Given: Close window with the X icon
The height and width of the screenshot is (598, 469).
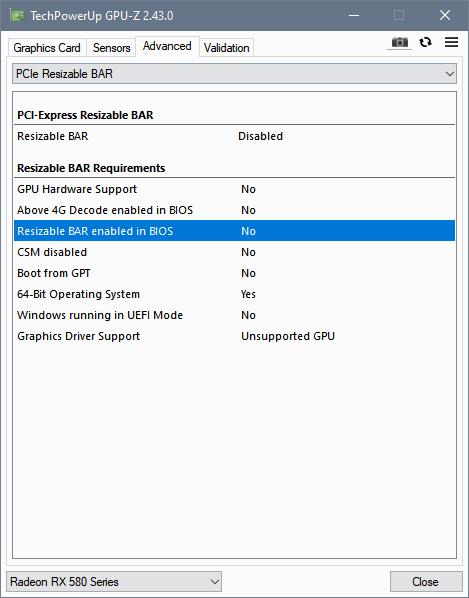Looking at the screenshot, I should [x=445, y=16].
